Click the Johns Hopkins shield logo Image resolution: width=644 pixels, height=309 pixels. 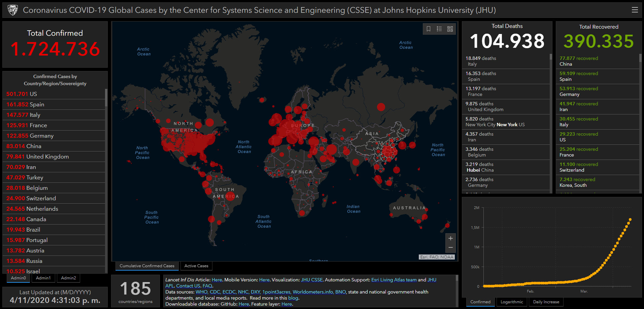(13, 10)
